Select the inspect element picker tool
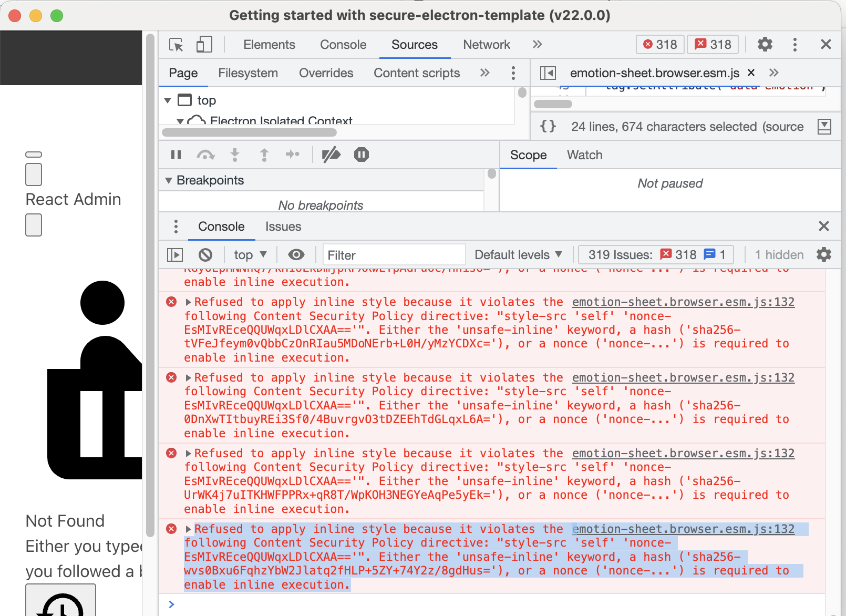The height and width of the screenshot is (616, 846). (176, 44)
